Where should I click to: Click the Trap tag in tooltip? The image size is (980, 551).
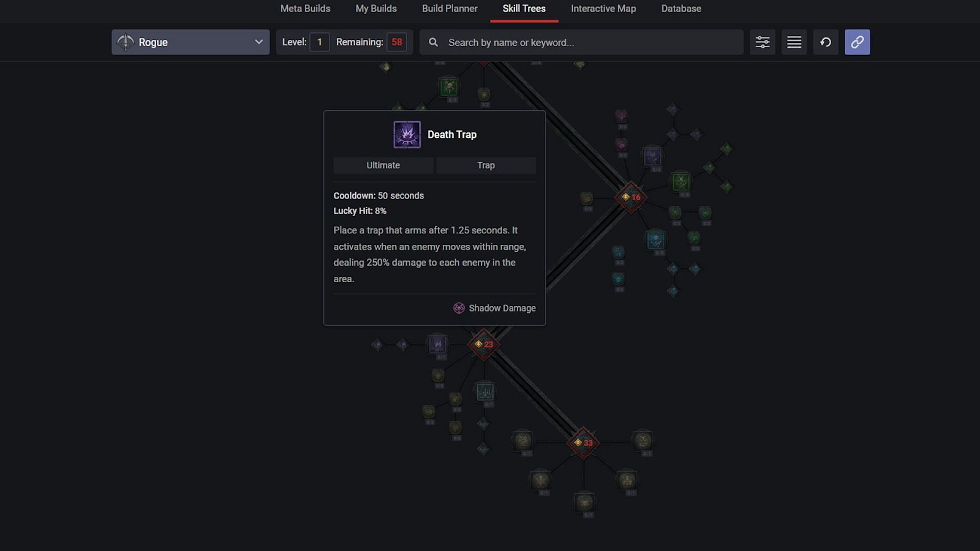tap(486, 165)
